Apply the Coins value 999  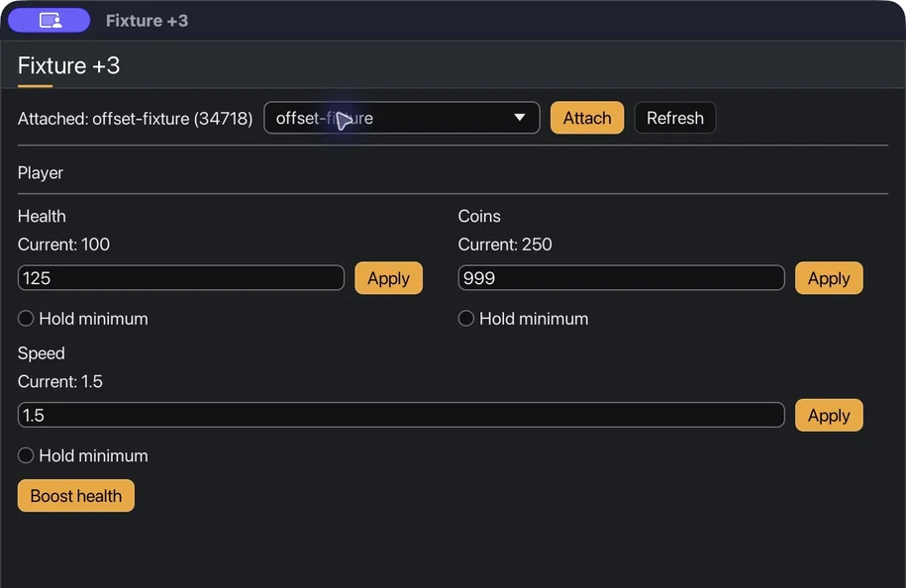829,278
